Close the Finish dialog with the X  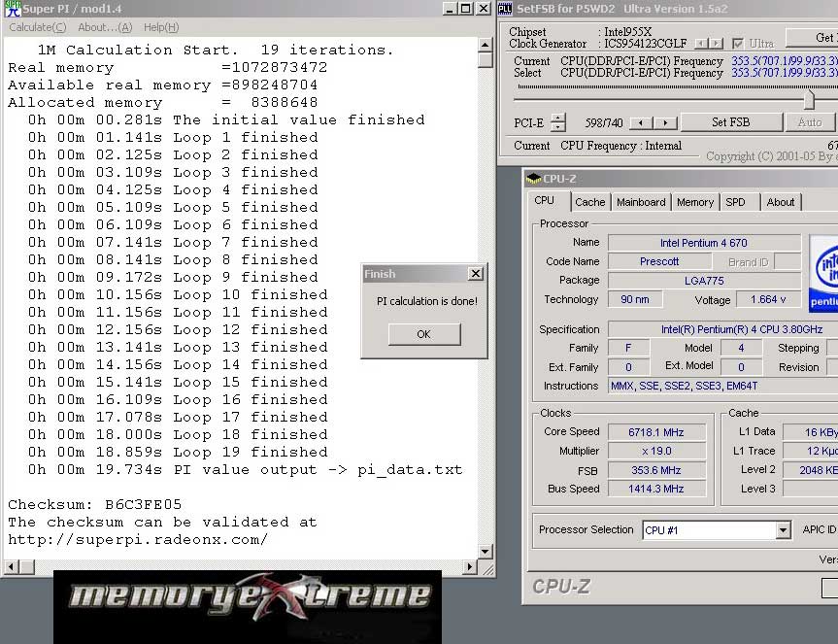475,274
